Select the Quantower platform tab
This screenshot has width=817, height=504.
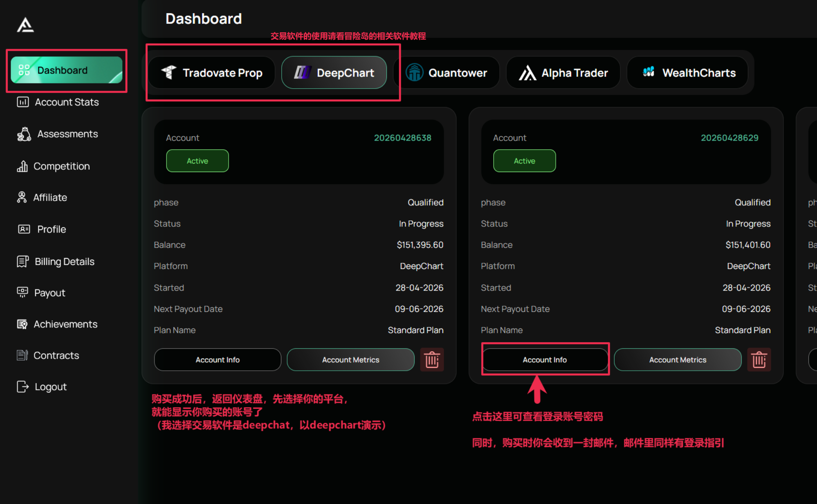click(446, 73)
